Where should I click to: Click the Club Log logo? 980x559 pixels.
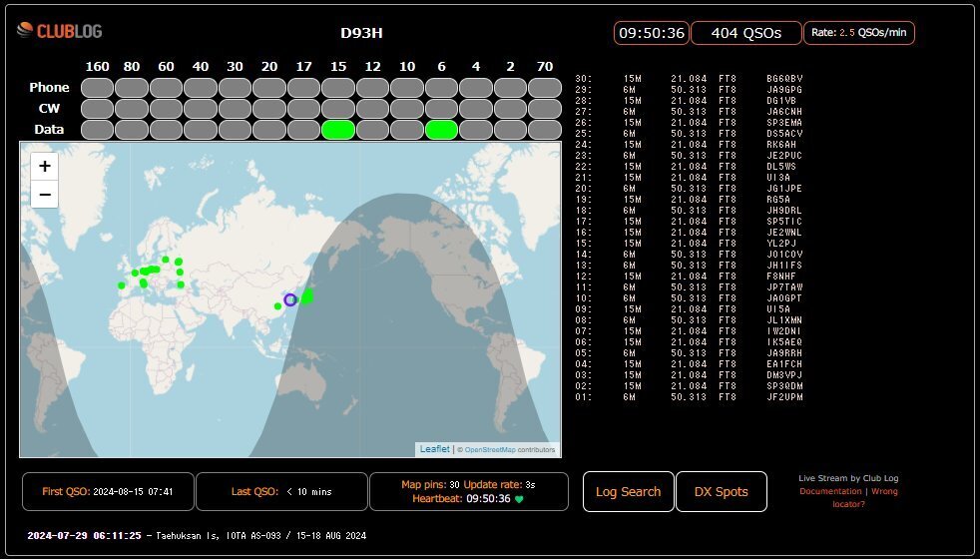[x=60, y=31]
